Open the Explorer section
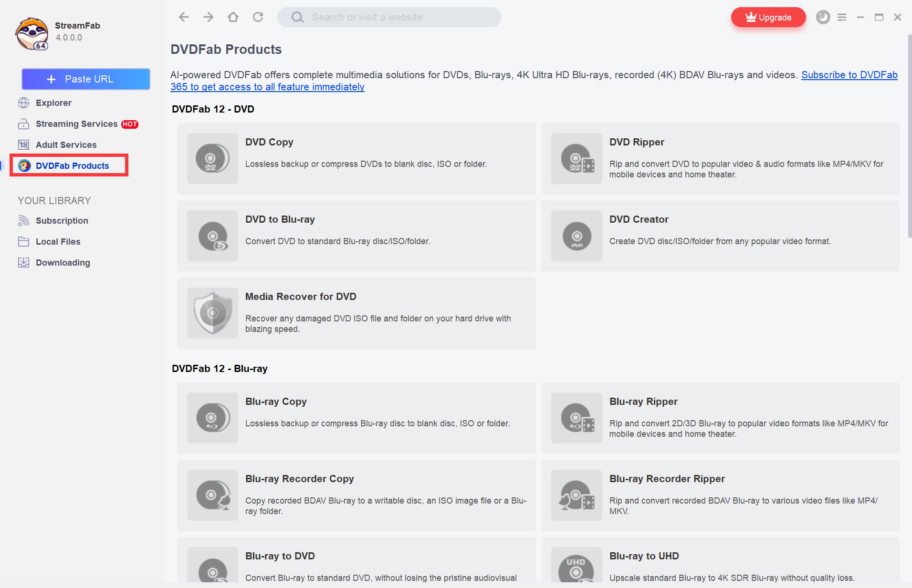 (53, 103)
